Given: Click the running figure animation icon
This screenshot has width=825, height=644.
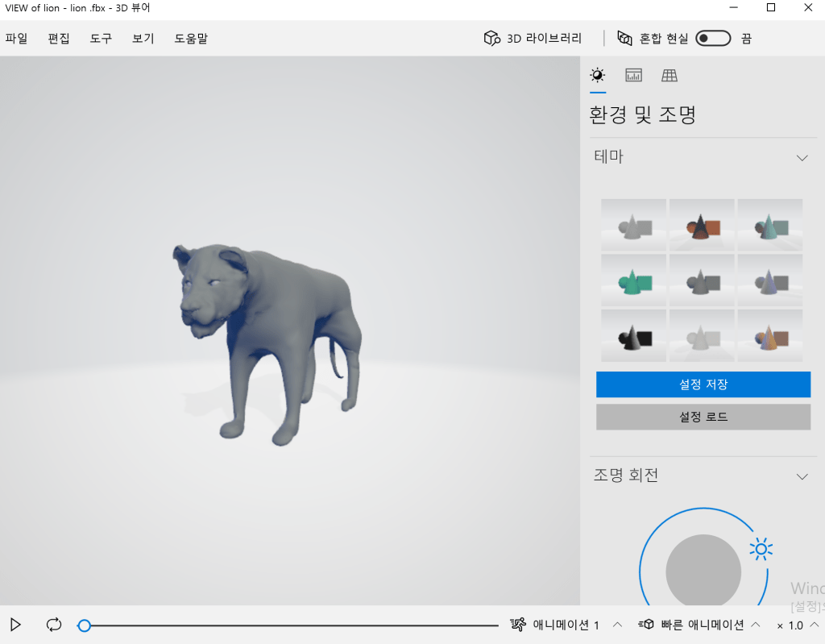Looking at the screenshot, I should pyautogui.click(x=518, y=625).
